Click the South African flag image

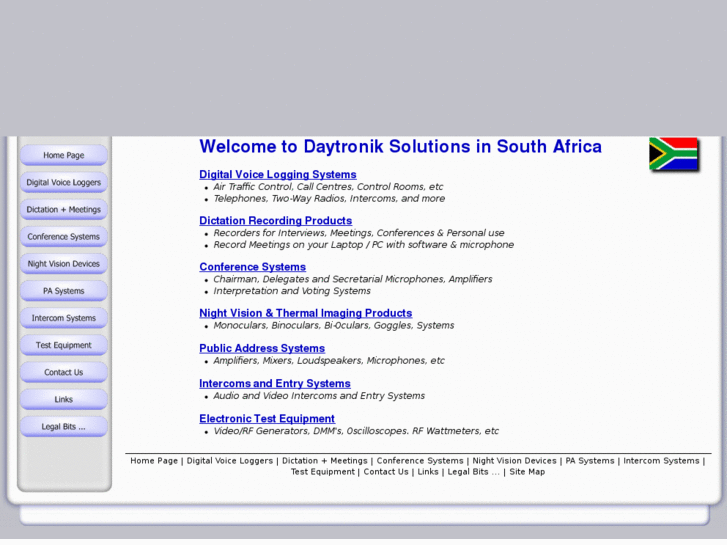[x=675, y=155]
